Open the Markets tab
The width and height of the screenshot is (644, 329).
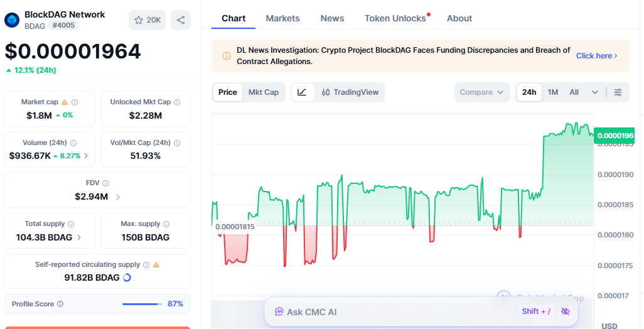click(282, 18)
